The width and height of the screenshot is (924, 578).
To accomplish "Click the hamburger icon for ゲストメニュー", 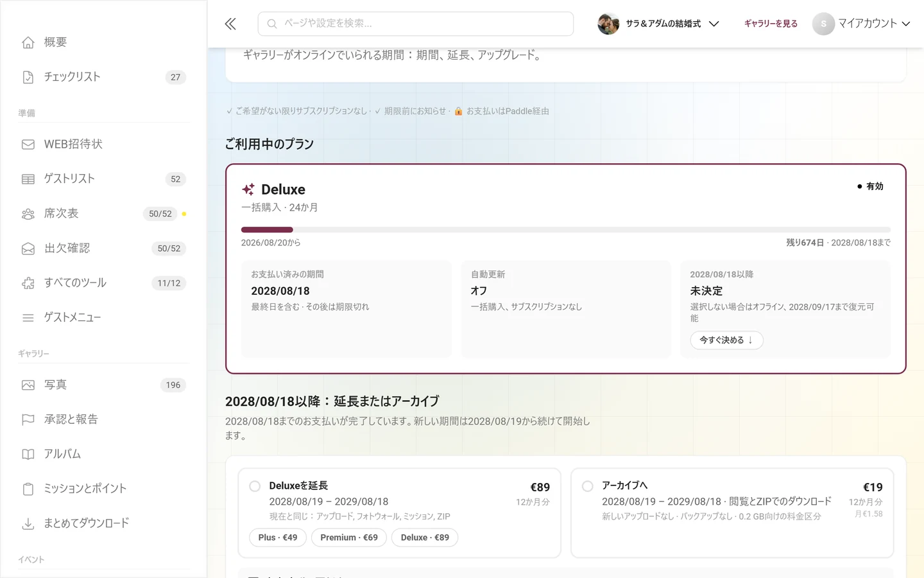I will point(28,318).
